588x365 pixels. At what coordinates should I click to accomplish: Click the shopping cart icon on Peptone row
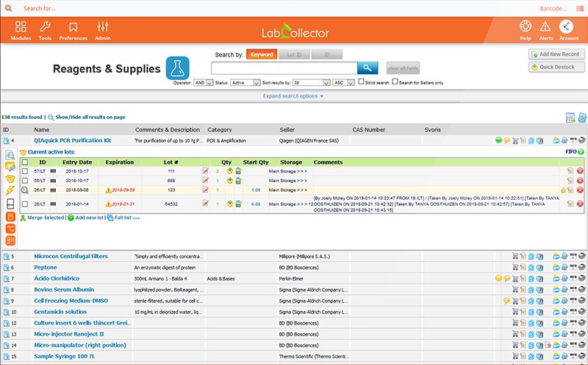[x=515, y=267]
